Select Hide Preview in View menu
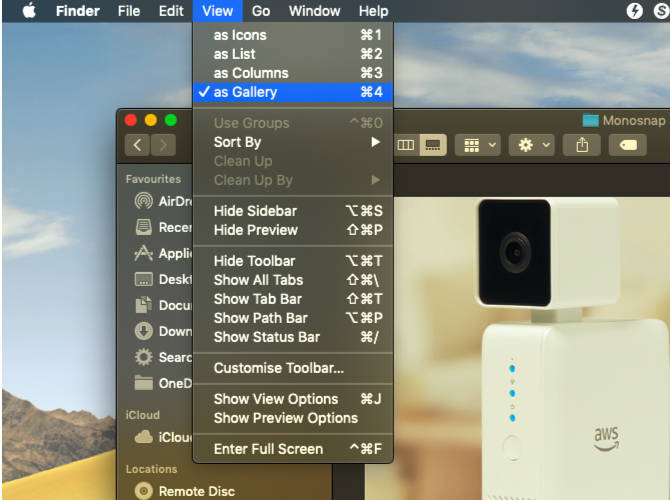Screen dimensions: 670x500 click(293, 230)
